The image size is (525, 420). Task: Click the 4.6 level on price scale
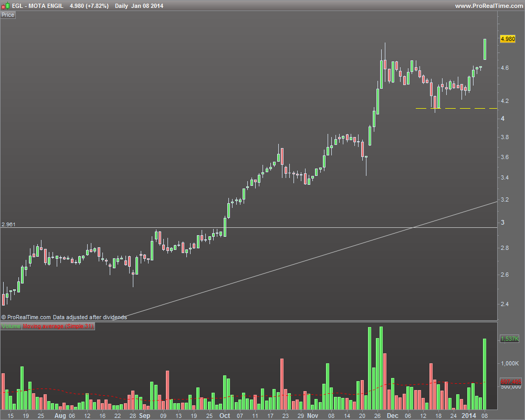(x=505, y=68)
